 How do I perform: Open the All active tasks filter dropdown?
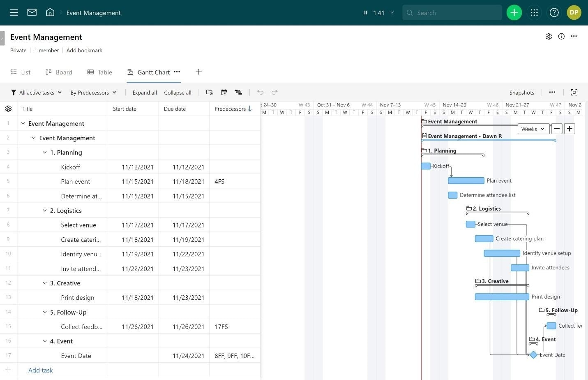36,92
